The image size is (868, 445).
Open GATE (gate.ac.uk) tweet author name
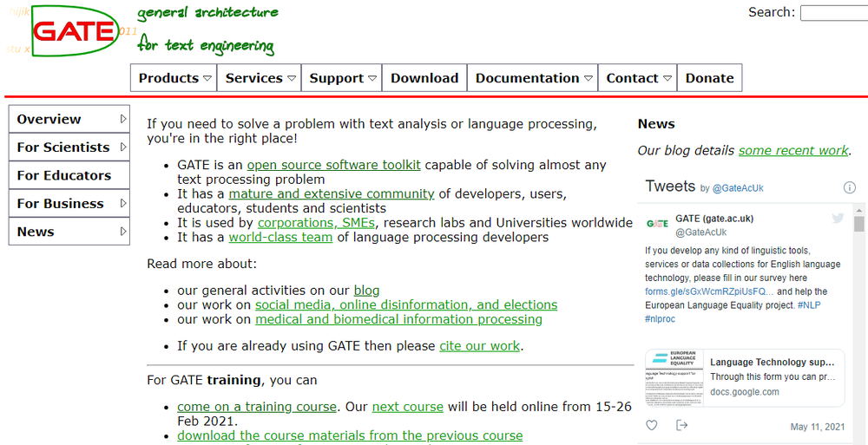click(714, 219)
